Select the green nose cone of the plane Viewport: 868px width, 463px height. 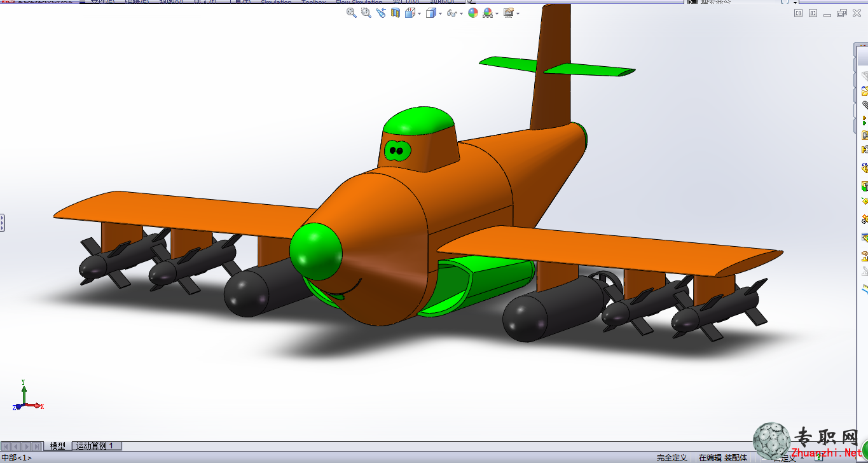316,251
